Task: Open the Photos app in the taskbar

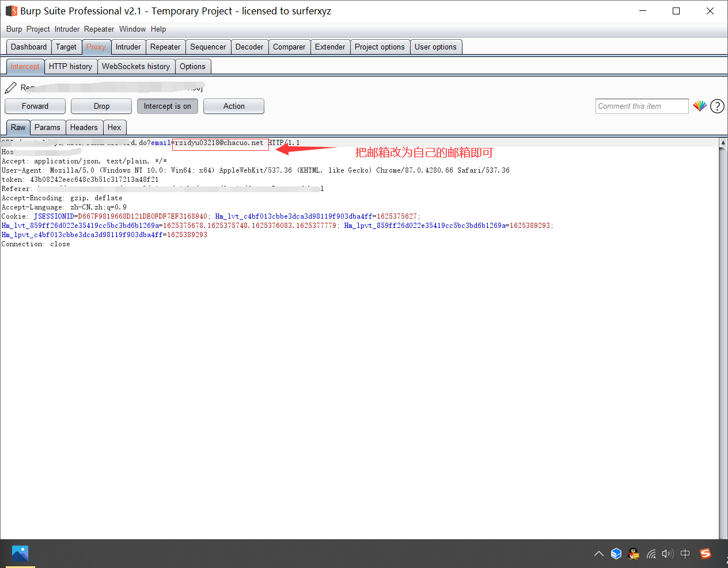Action: point(20,554)
